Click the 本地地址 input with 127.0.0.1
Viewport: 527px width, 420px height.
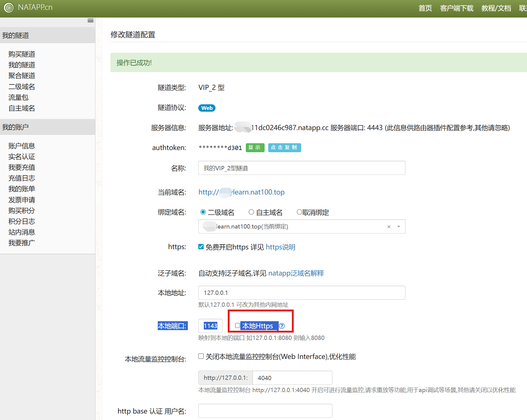302,293
